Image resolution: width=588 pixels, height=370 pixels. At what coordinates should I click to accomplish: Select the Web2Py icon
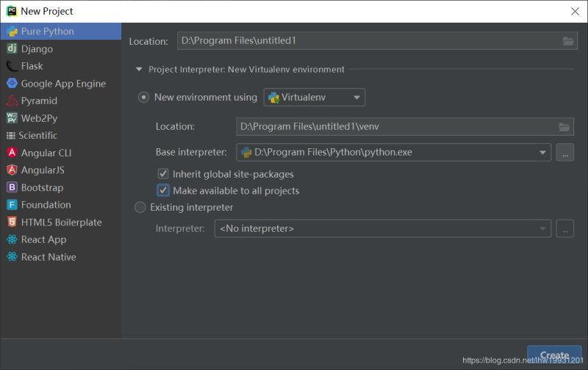(12, 118)
